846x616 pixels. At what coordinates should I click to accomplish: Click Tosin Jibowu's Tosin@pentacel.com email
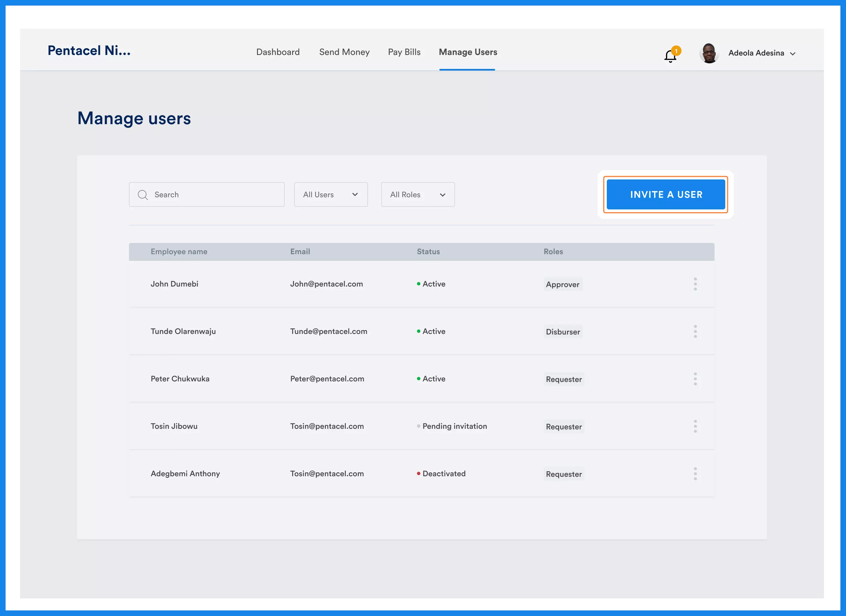click(x=327, y=426)
